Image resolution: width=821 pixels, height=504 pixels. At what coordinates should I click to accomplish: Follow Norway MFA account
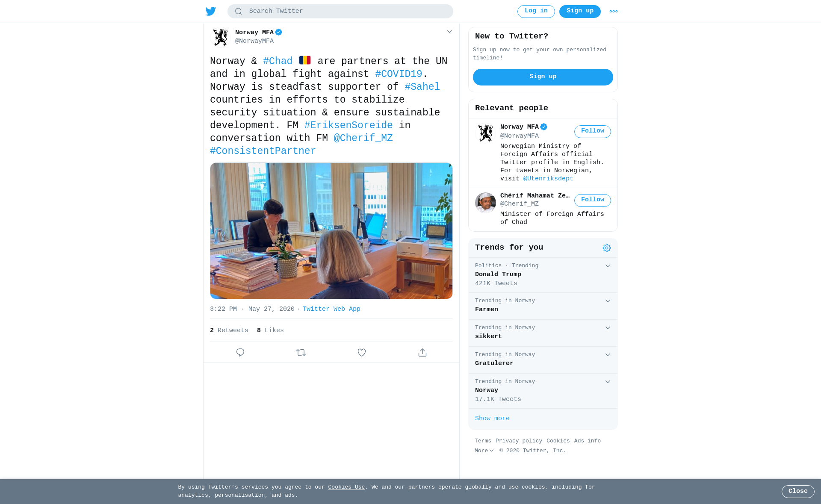tap(593, 132)
